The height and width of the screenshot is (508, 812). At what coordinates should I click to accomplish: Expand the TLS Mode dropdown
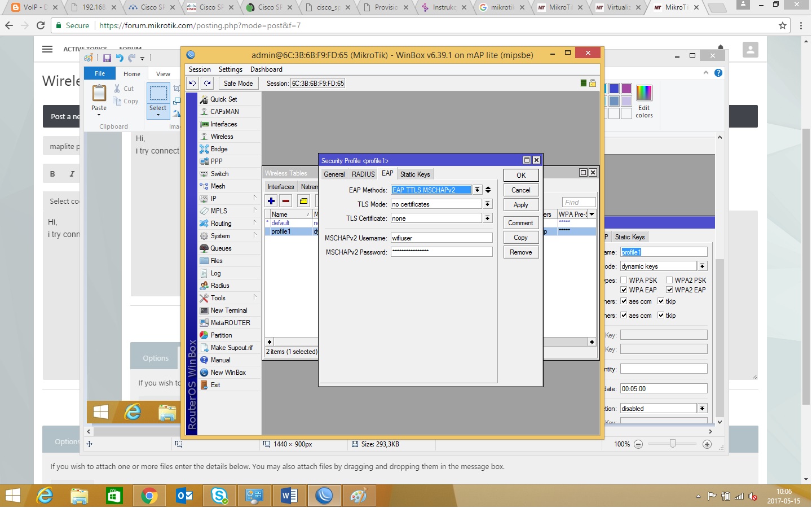click(488, 204)
